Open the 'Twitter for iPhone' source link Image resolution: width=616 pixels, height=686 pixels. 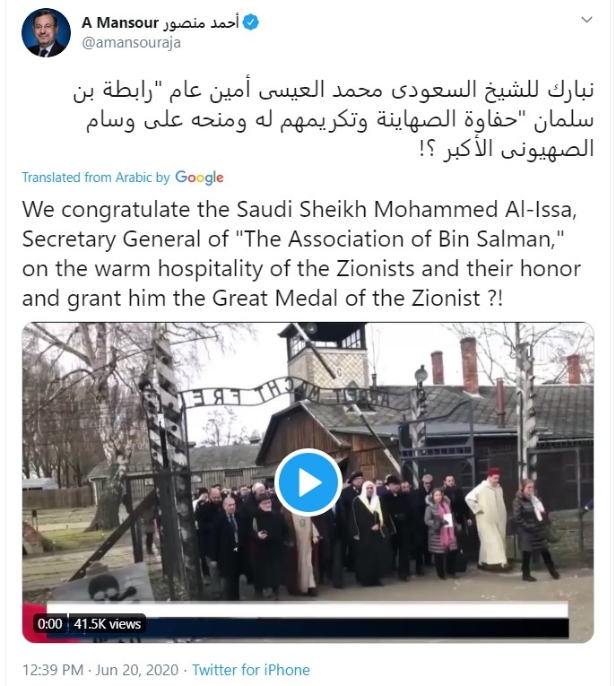(251, 670)
